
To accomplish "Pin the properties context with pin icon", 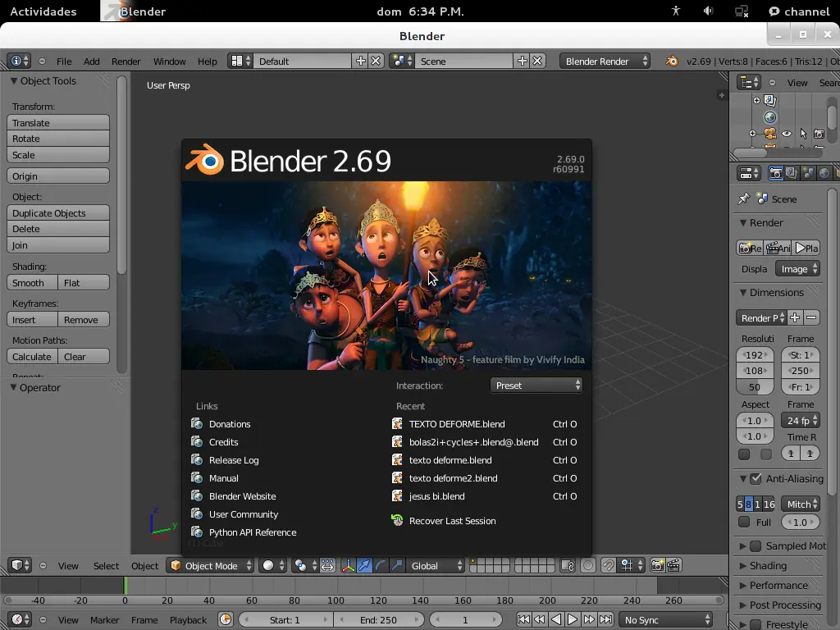I will tap(743, 199).
